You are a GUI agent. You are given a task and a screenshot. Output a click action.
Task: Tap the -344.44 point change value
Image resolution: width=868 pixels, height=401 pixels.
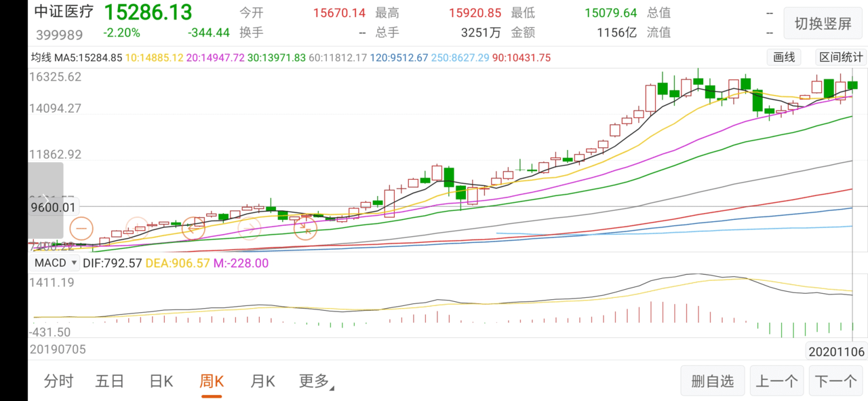(x=209, y=33)
